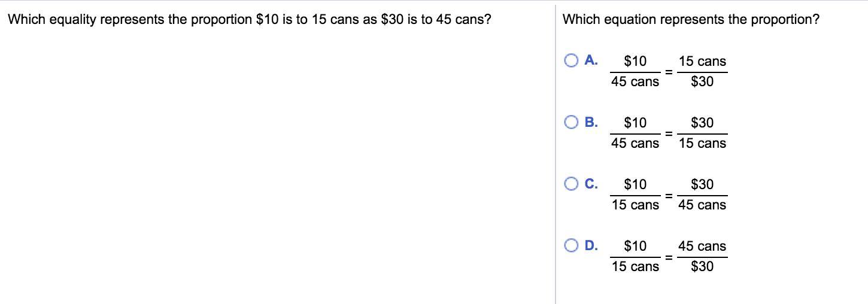
Task: Click $10 over 15 cans fraction in option D
Action: point(635,256)
